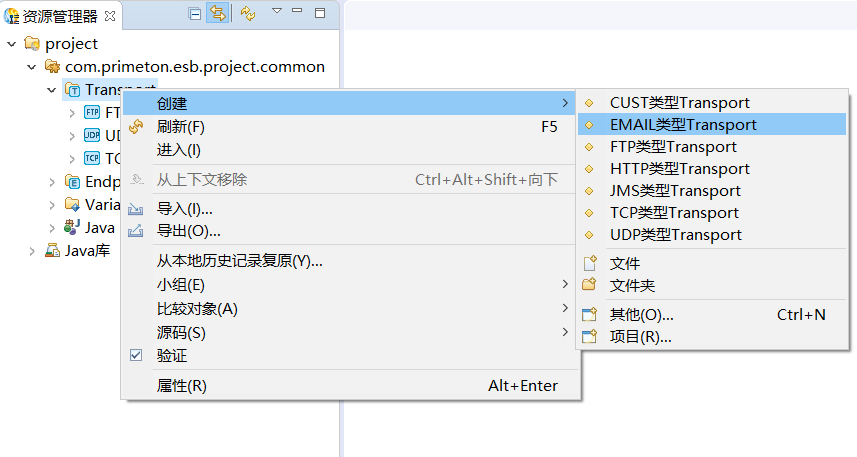Expand the Java库 tree node
857x457 pixels.
tap(32, 251)
